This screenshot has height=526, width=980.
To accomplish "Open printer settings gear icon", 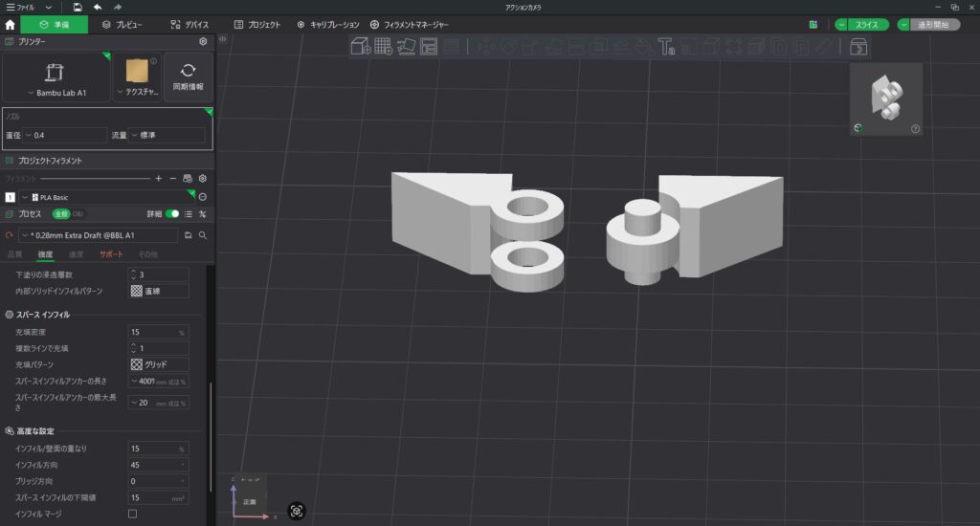I will click(x=203, y=41).
